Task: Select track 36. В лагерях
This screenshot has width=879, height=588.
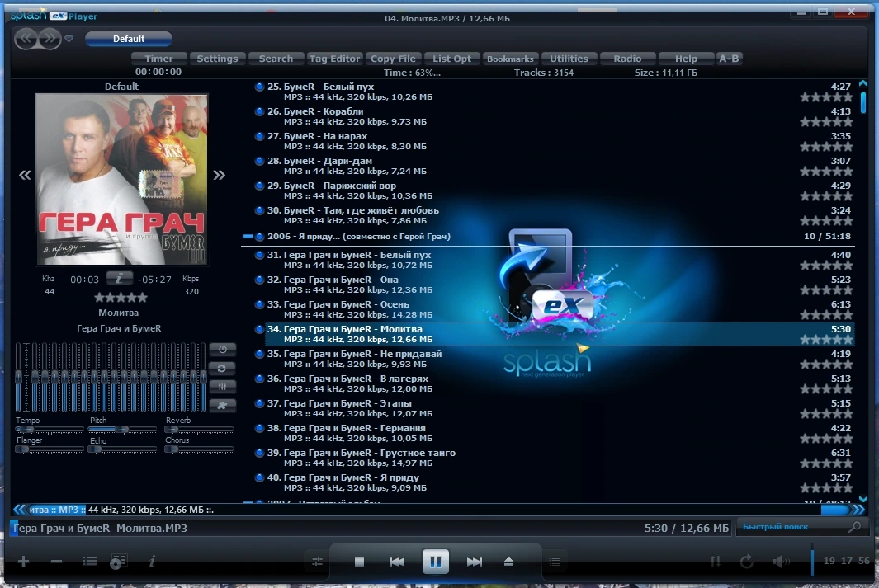Action: 553,383
